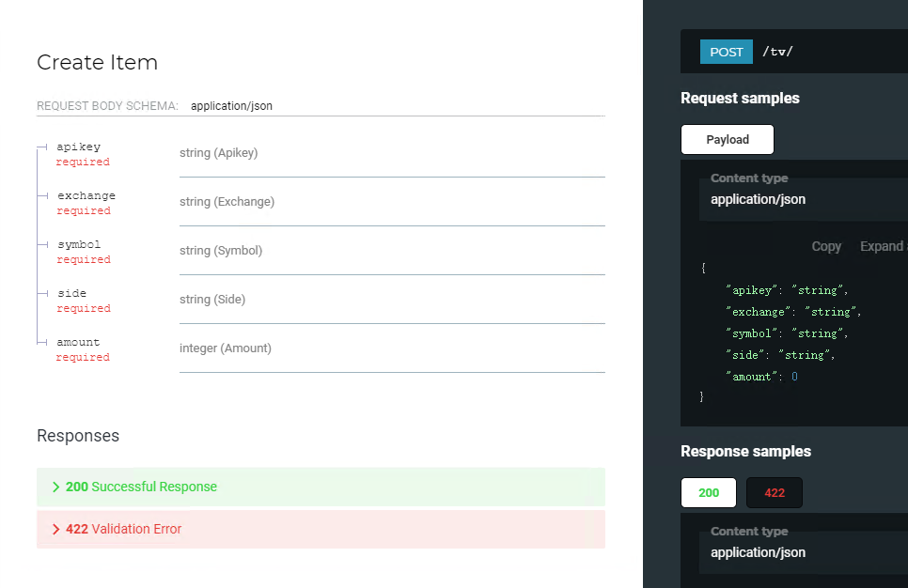The height and width of the screenshot is (588, 908).
Task: Click the chevron icon beside 200 Successful Response
Action: (55, 487)
